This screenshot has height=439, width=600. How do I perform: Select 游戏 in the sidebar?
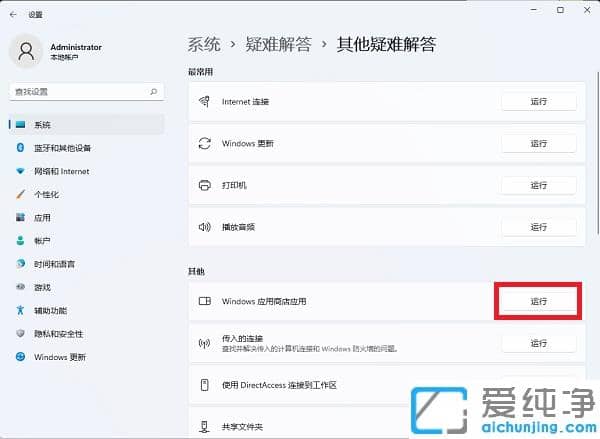tap(86, 287)
